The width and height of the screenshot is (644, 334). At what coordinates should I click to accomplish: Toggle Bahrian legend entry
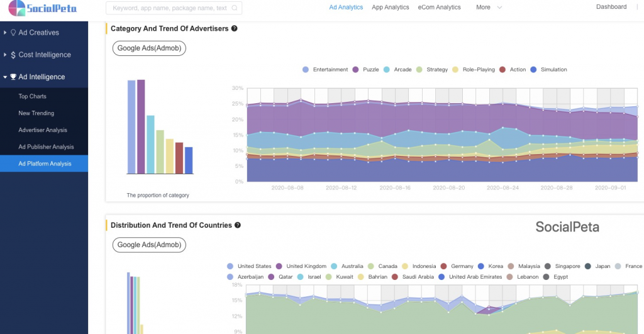pyautogui.click(x=372, y=277)
